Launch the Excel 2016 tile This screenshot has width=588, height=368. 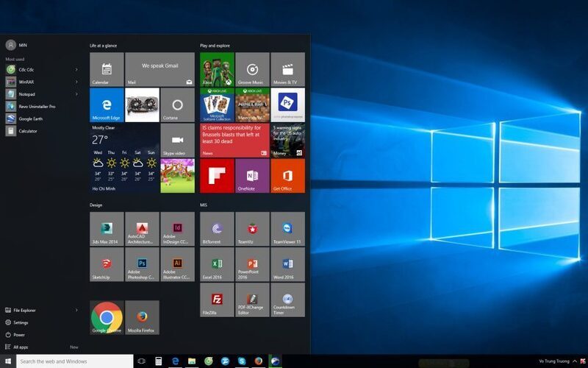(217, 264)
